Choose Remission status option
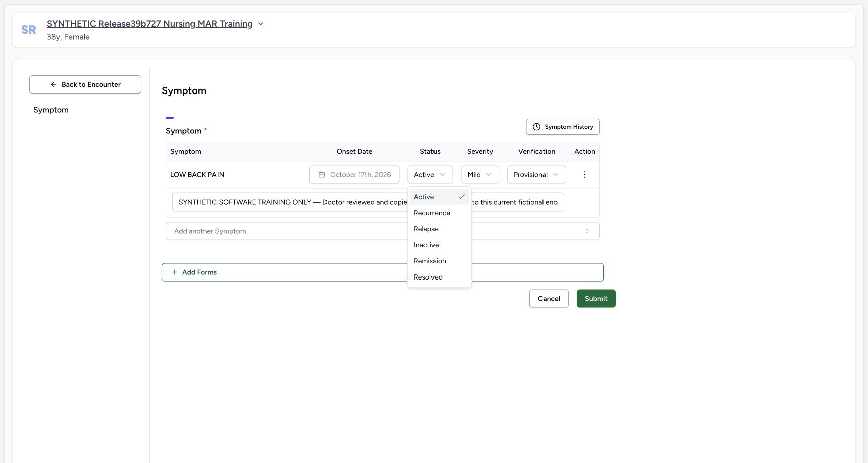Screen dimensions: 868x463 click(x=440, y=261)
